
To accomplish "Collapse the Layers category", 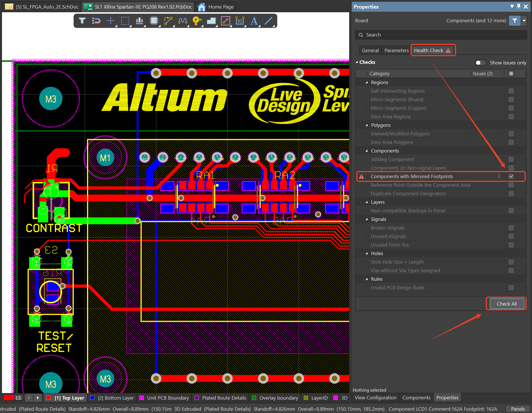I will point(367,202).
